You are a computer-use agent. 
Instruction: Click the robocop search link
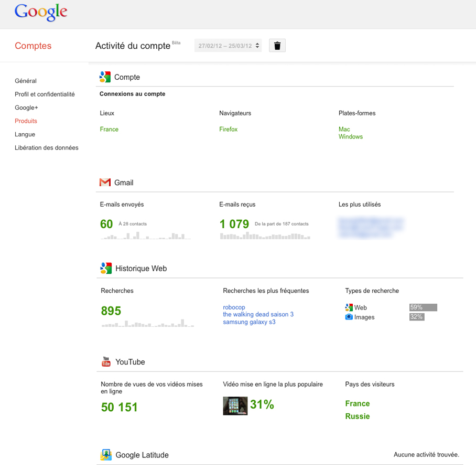tap(234, 307)
